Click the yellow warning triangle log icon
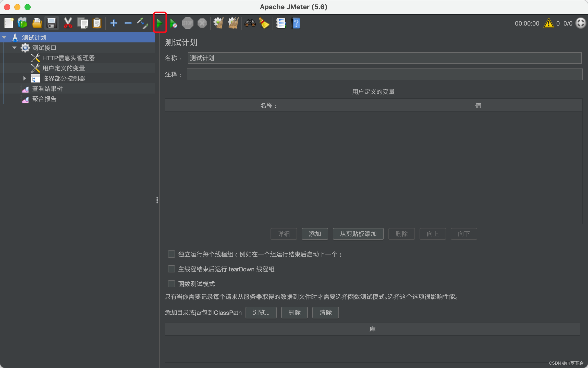This screenshot has width=588, height=368. tap(548, 23)
